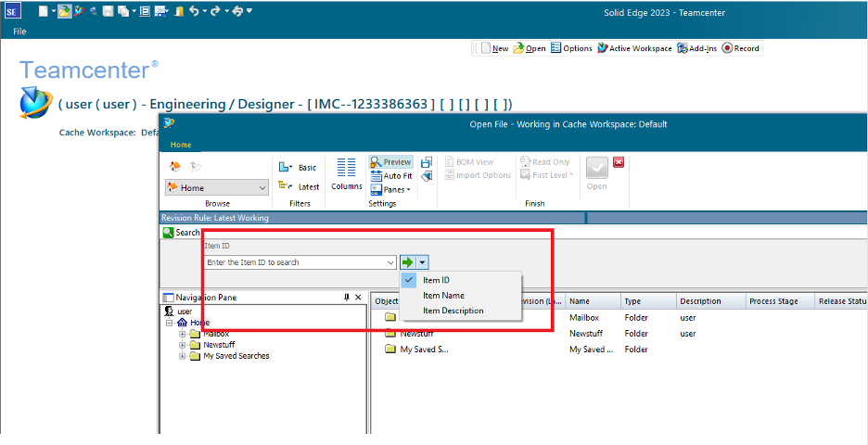This screenshot has height=445, width=868.
Task: Close the Navigation Pane
Action: [x=358, y=298]
